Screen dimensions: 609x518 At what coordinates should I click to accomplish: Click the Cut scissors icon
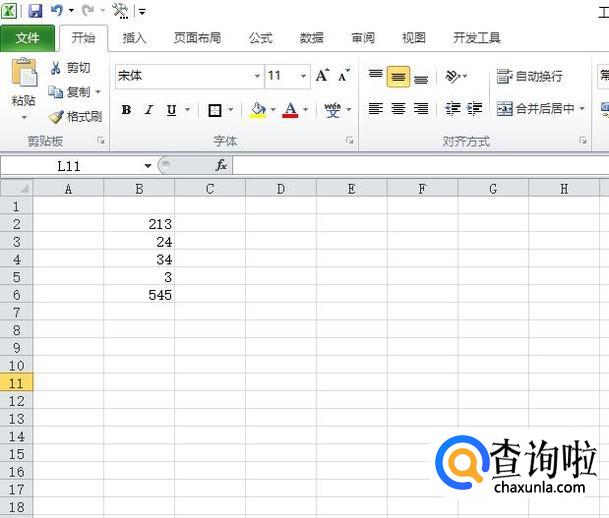55,68
